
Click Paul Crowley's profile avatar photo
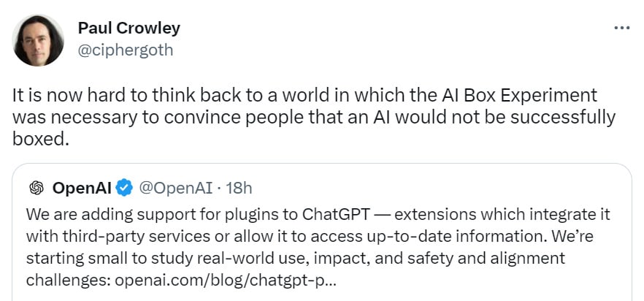[x=39, y=40]
